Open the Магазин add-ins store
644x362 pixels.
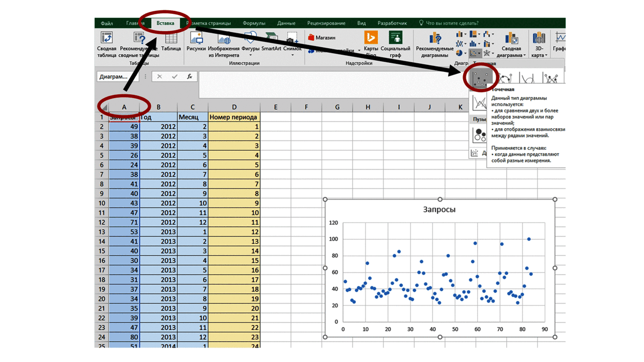(x=322, y=38)
